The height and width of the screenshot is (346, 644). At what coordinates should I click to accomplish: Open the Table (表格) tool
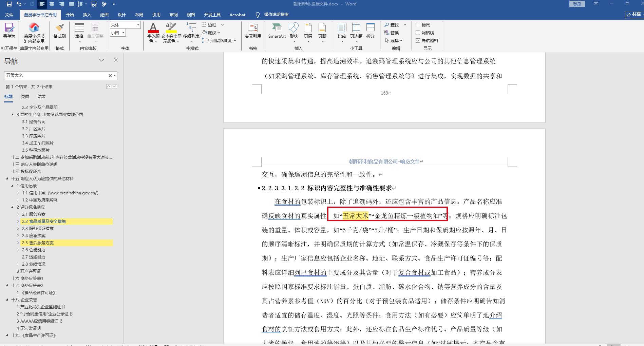[79, 30]
